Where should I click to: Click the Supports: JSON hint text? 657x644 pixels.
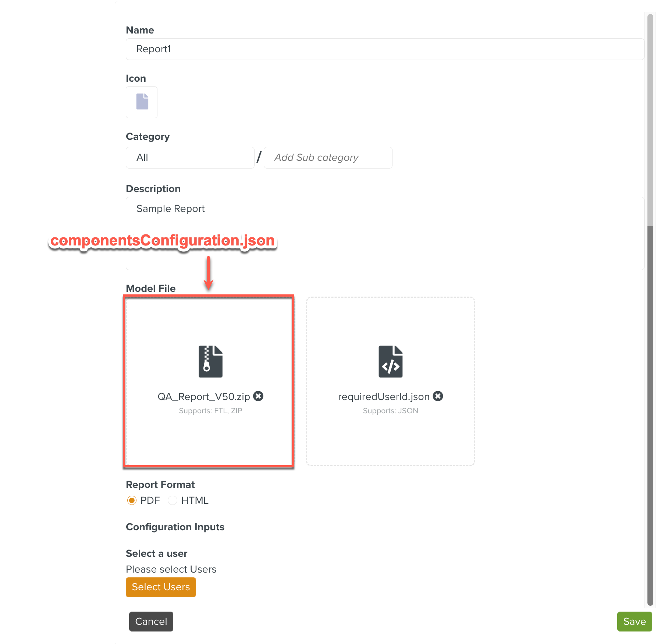pyautogui.click(x=390, y=411)
